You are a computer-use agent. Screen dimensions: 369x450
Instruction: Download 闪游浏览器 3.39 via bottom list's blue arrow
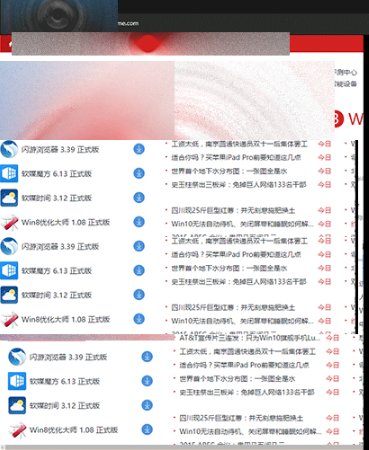point(147,357)
